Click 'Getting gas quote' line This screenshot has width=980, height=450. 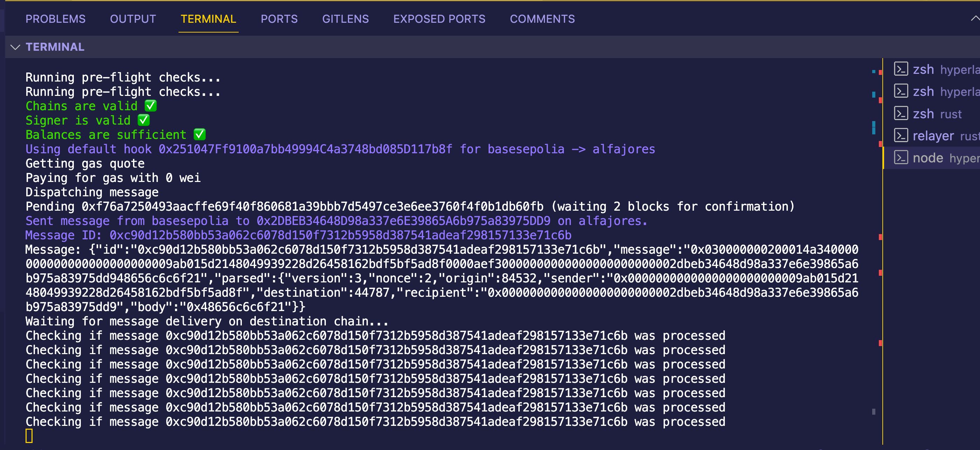(x=85, y=163)
